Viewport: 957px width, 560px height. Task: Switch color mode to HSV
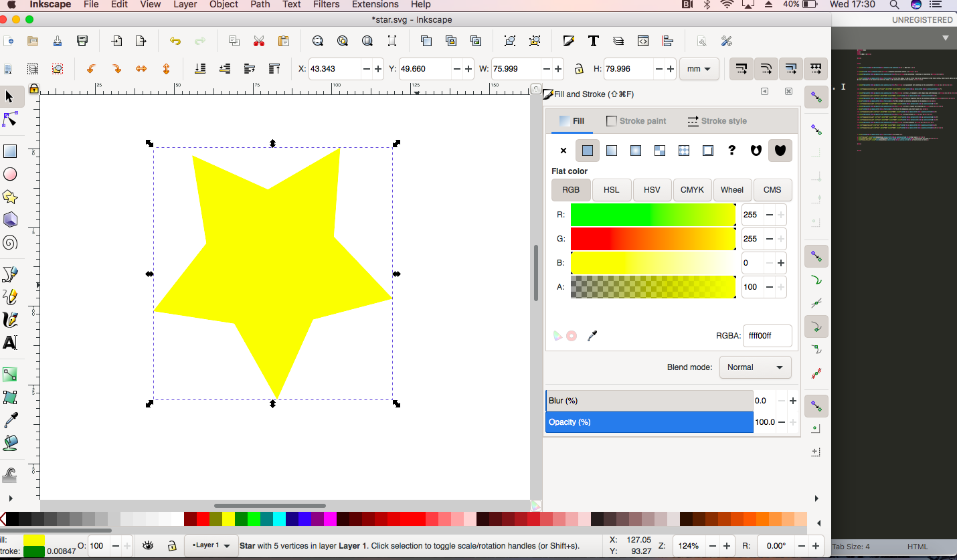652,190
